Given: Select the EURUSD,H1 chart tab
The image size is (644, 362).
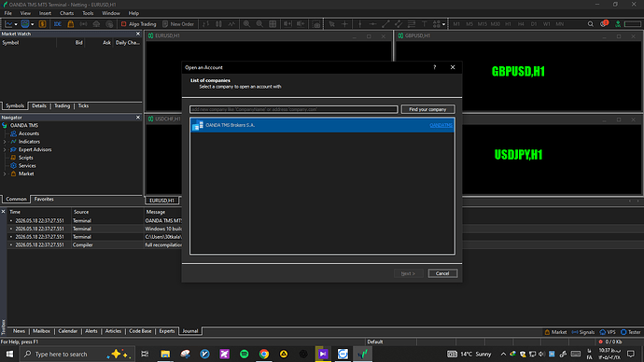Looking at the screenshot, I should (161, 201).
